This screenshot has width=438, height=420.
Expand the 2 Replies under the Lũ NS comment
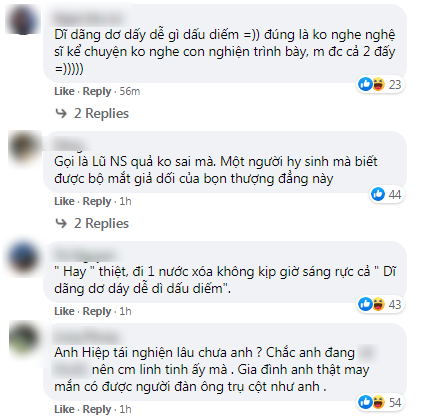click(101, 223)
